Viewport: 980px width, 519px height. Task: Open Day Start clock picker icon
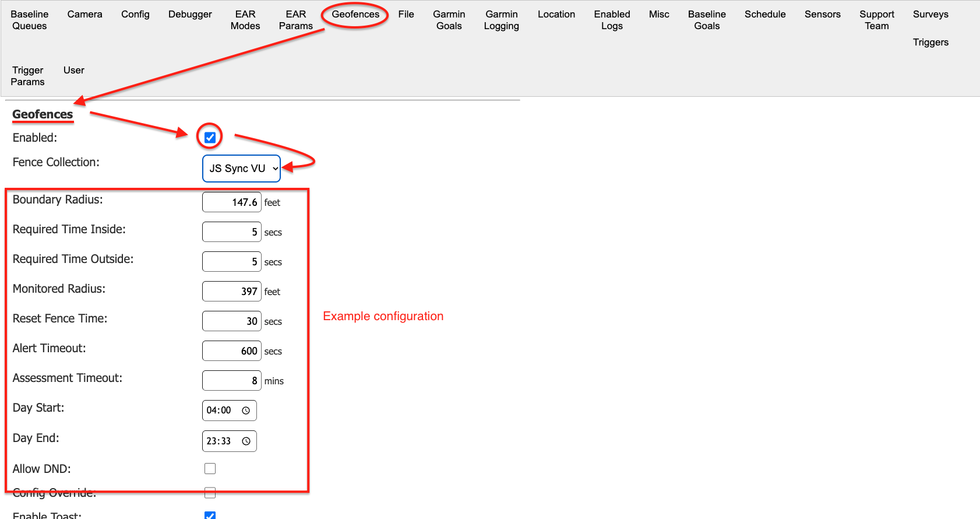coord(246,411)
